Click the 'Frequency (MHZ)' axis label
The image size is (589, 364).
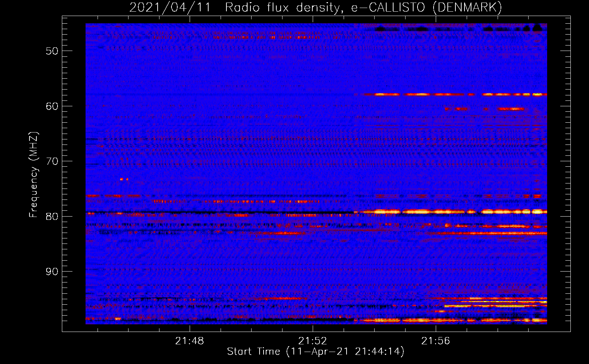coord(33,175)
